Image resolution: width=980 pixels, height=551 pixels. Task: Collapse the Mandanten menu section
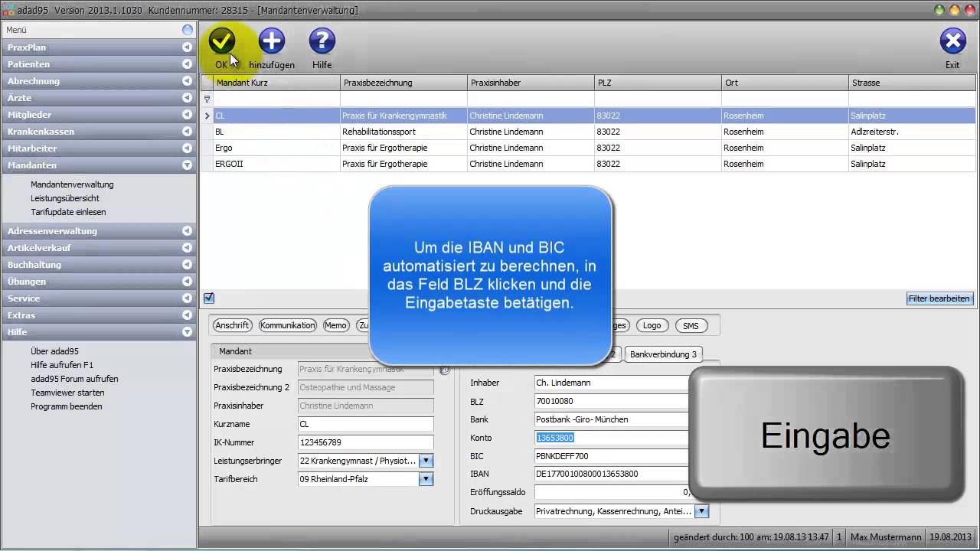pos(187,165)
